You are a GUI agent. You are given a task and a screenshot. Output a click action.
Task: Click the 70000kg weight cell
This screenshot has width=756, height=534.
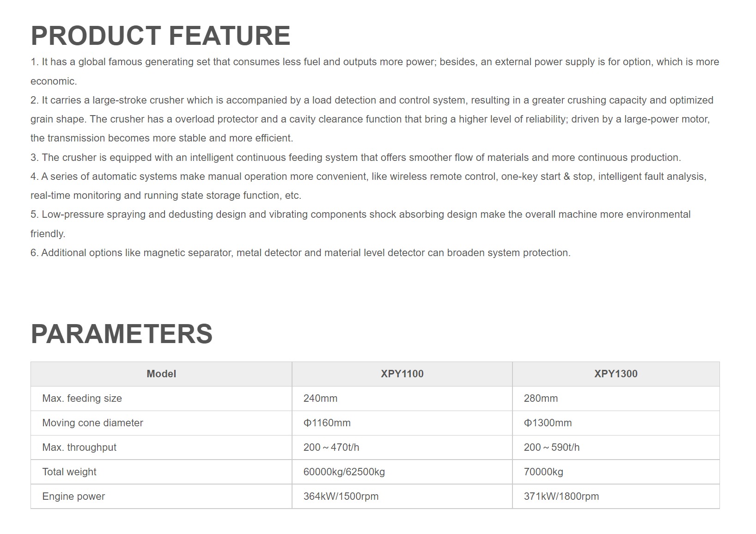543,472
